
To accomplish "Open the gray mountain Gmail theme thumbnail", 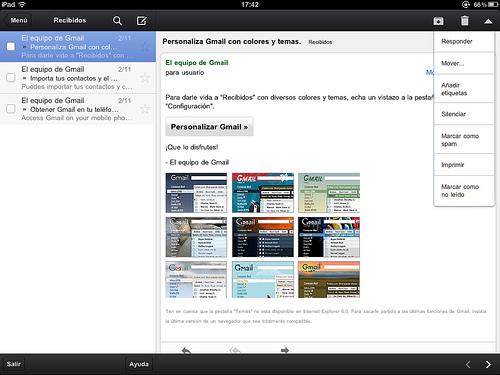I will [196, 237].
